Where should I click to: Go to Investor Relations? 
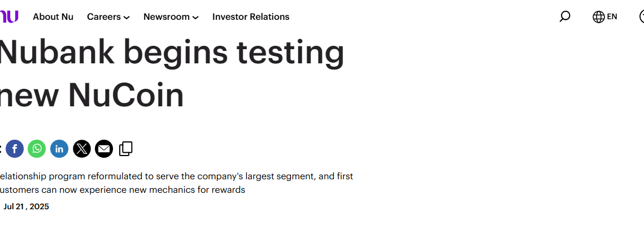tap(250, 17)
